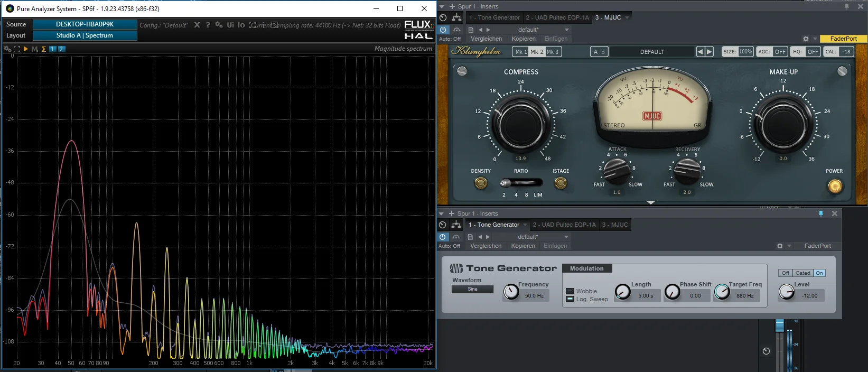868x372 pixels.
Task: Open the Layout selector Studio A | Spectrum
Action: coord(85,35)
